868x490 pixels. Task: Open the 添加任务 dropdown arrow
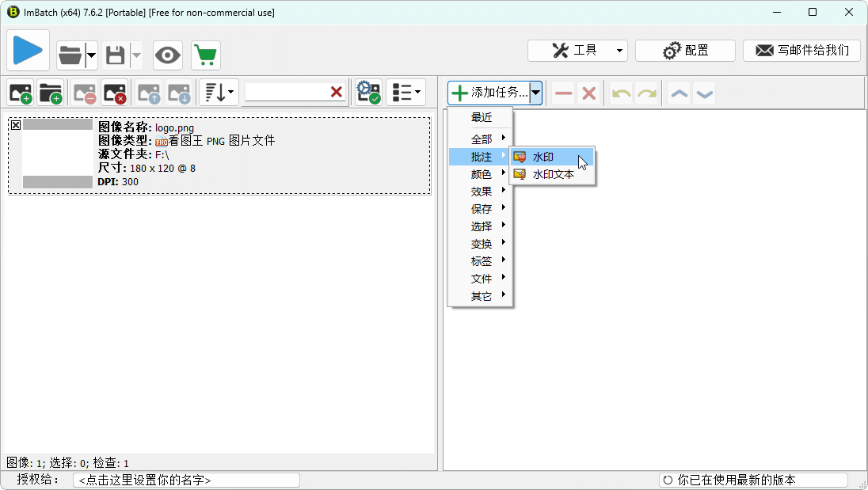point(535,92)
